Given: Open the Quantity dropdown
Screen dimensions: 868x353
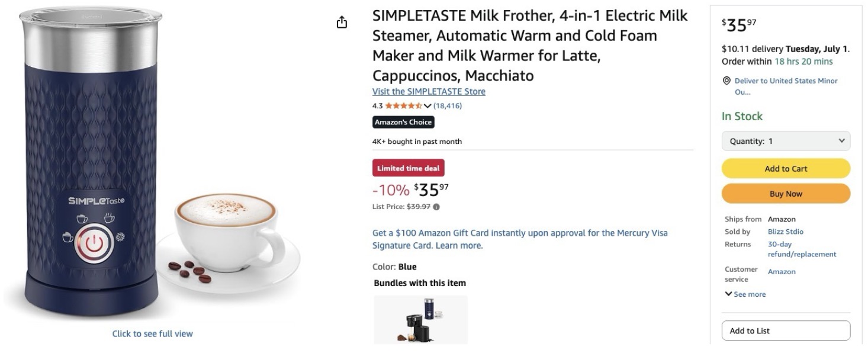Looking at the screenshot, I should coord(786,141).
